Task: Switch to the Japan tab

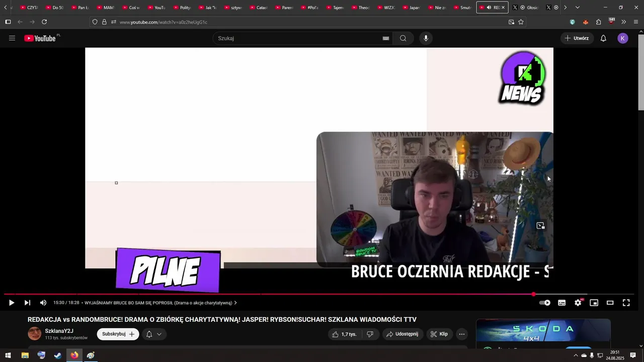Action: point(412,8)
